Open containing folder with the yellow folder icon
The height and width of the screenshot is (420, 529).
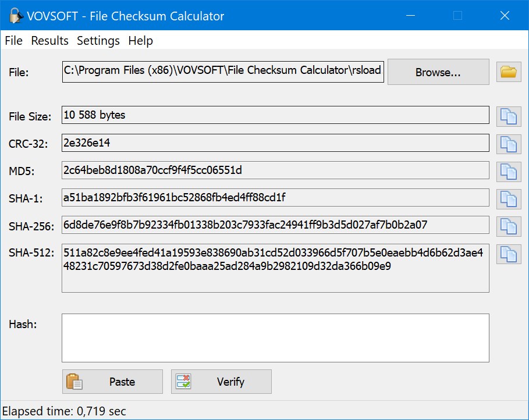(x=509, y=72)
